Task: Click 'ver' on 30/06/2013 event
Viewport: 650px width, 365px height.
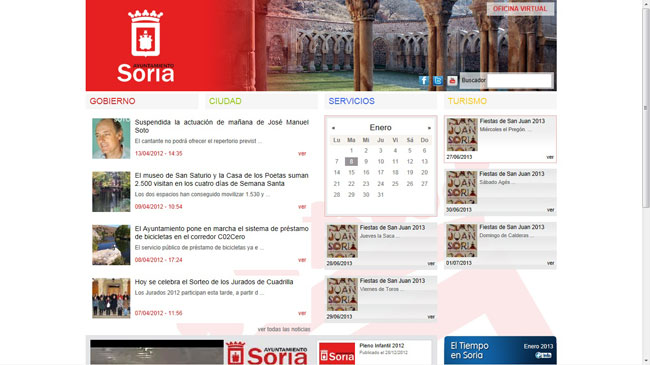Action: [x=550, y=210]
